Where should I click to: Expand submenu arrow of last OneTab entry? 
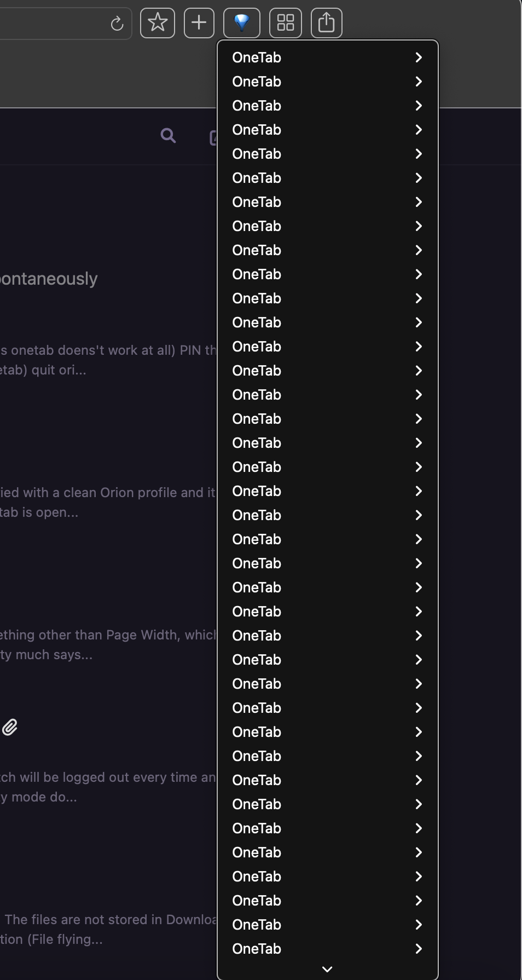point(419,949)
